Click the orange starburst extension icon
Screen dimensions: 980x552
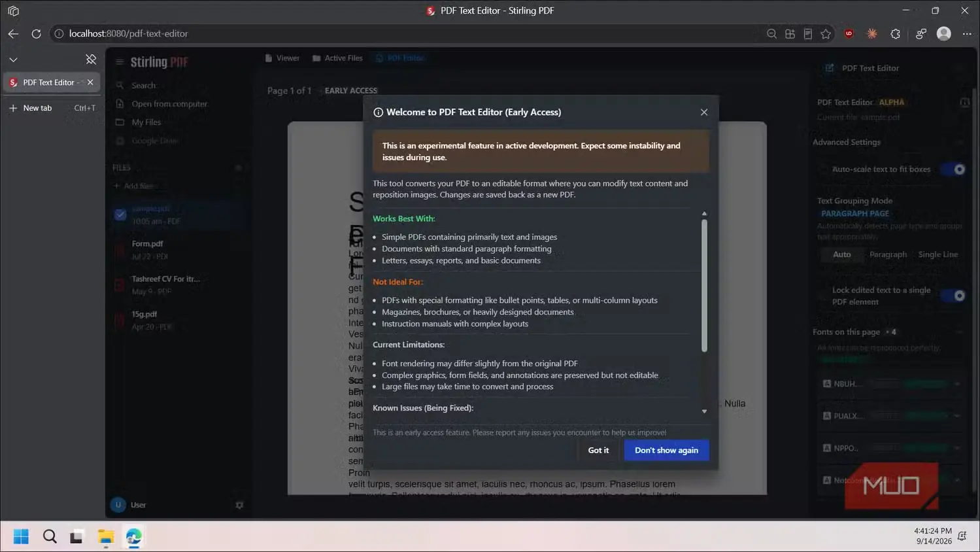[872, 33]
